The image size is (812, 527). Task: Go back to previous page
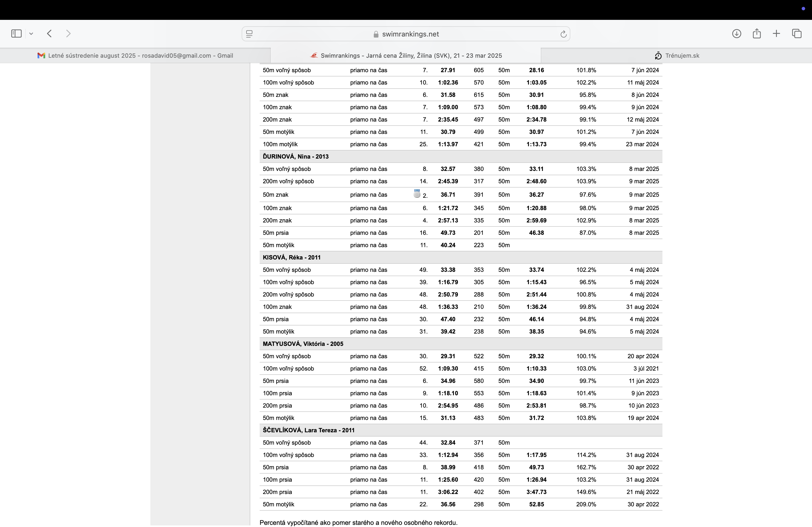49,33
